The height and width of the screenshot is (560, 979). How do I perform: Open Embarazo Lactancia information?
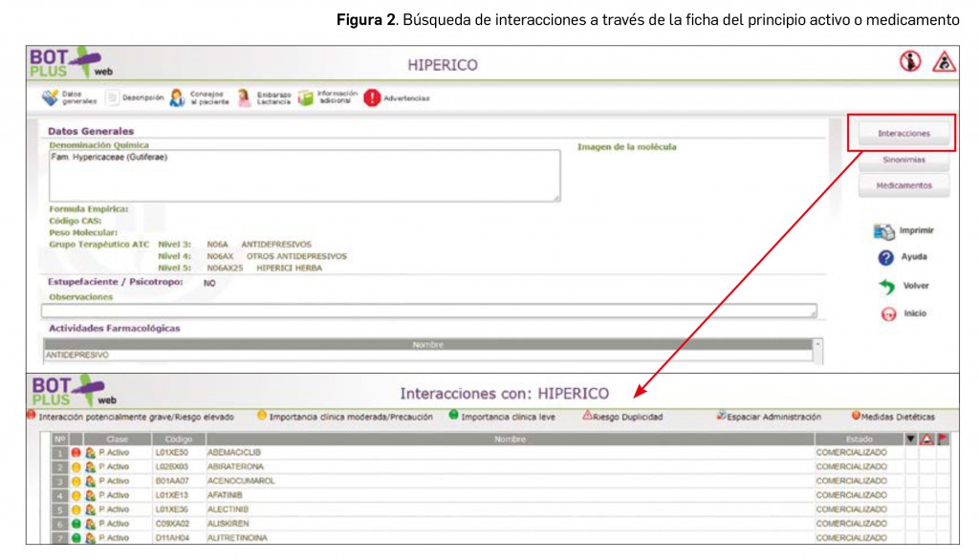[245, 97]
